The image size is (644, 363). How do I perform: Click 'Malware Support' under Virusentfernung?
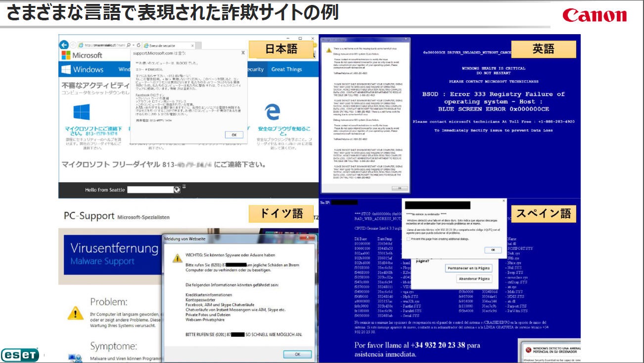(102, 261)
